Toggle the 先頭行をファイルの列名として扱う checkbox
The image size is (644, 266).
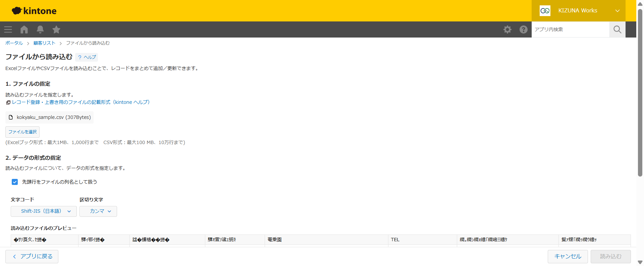tap(15, 182)
